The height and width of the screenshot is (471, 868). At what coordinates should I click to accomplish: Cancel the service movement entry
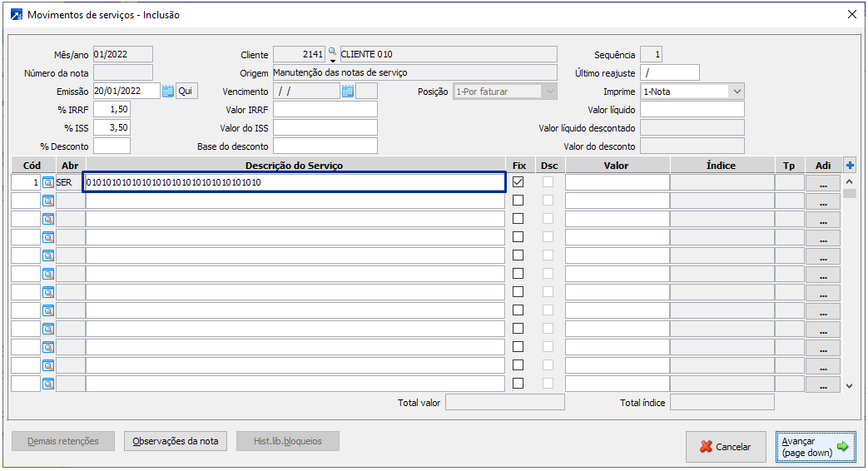(726, 447)
